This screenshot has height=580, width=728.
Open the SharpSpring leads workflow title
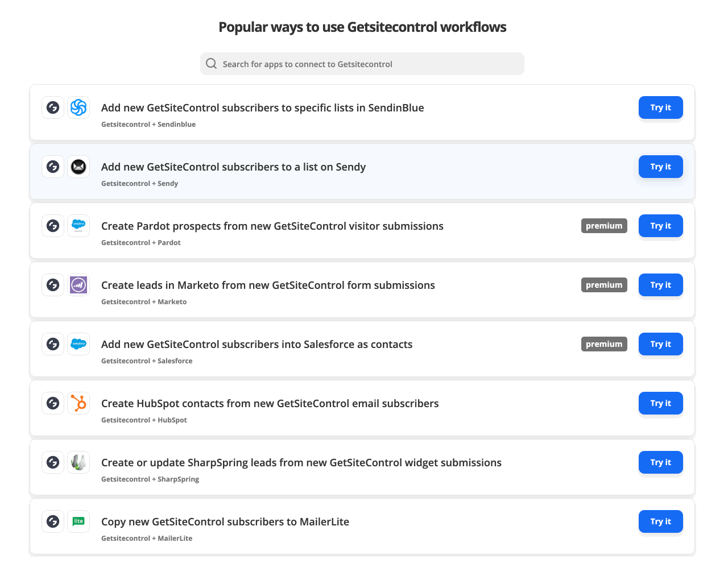click(301, 462)
